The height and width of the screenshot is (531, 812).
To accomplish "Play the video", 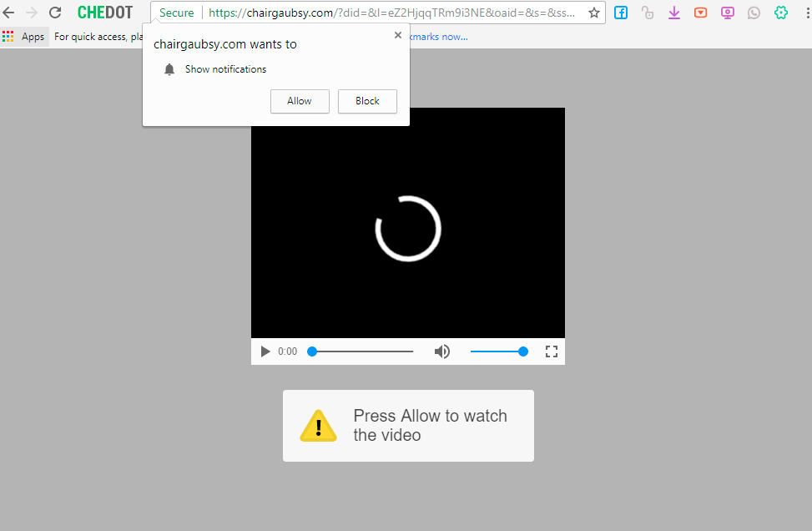I will click(265, 351).
